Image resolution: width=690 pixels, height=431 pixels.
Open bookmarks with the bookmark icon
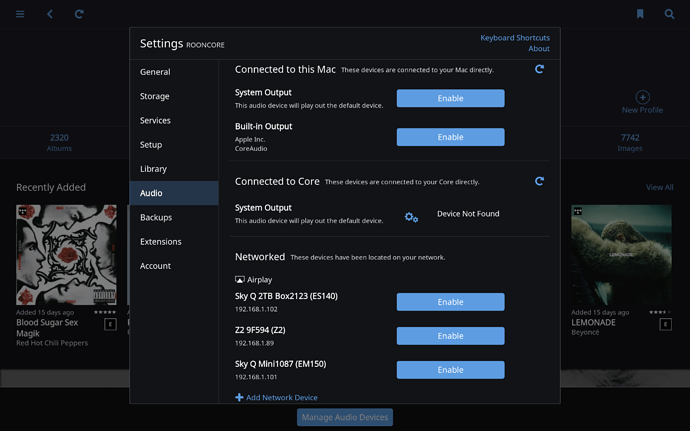tap(640, 14)
